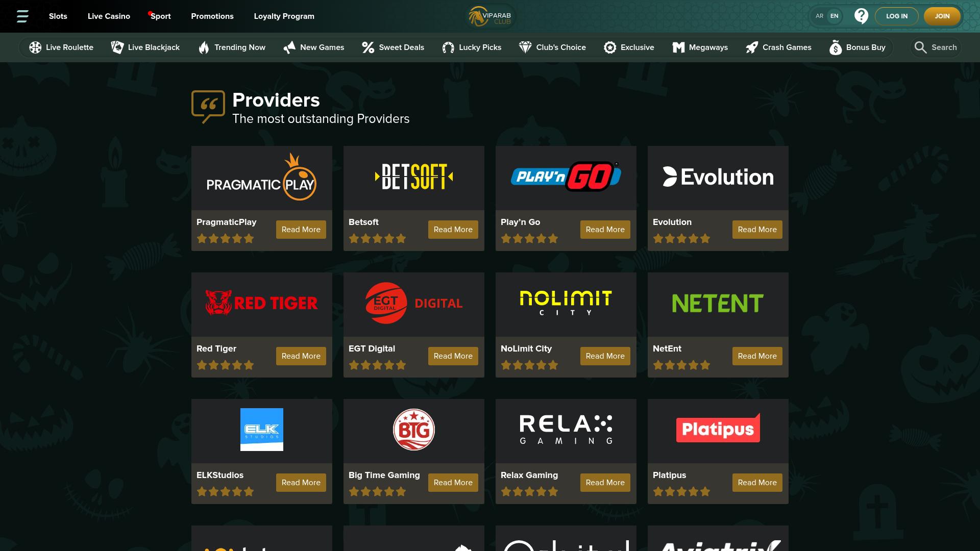Viewport: 980px width, 551px height.
Task: Click the Trending Now flame icon
Action: (x=204, y=47)
